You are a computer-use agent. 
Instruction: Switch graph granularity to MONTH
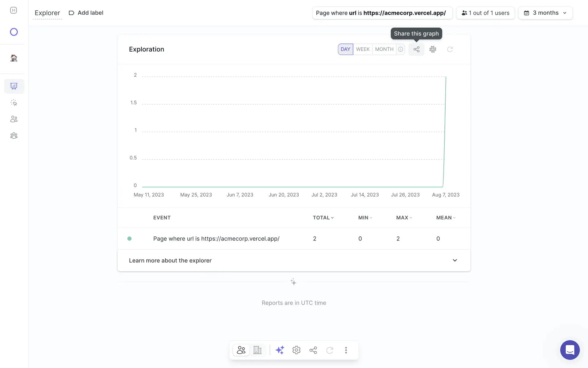pos(384,49)
